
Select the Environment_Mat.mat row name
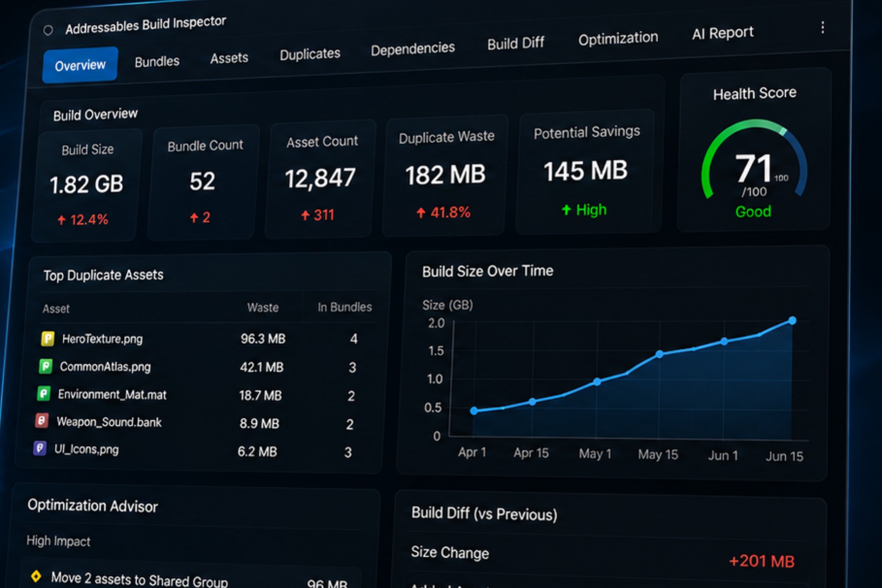[112, 394]
